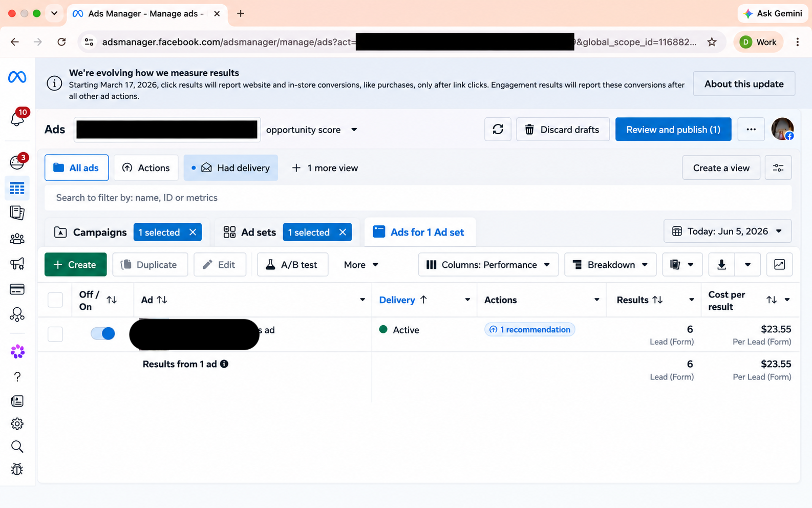
Task: Click the green Create button
Action: tap(76, 264)
